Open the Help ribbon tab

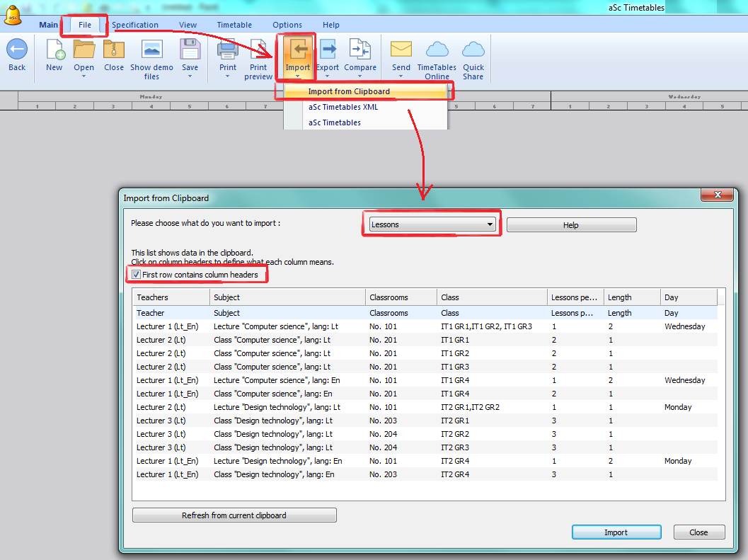click(x=331, y=25)
